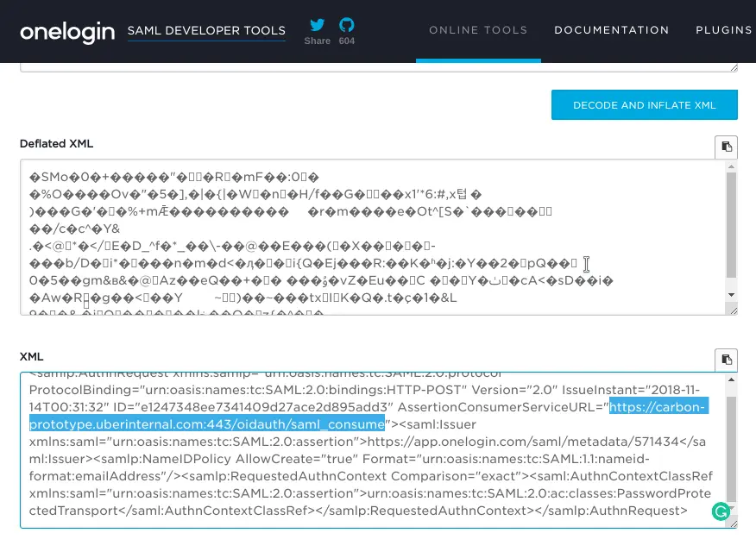Click the Twitter share icon
Image resolution: width=756 pixels, height=558 pixels.
click(x=317, y=24)
